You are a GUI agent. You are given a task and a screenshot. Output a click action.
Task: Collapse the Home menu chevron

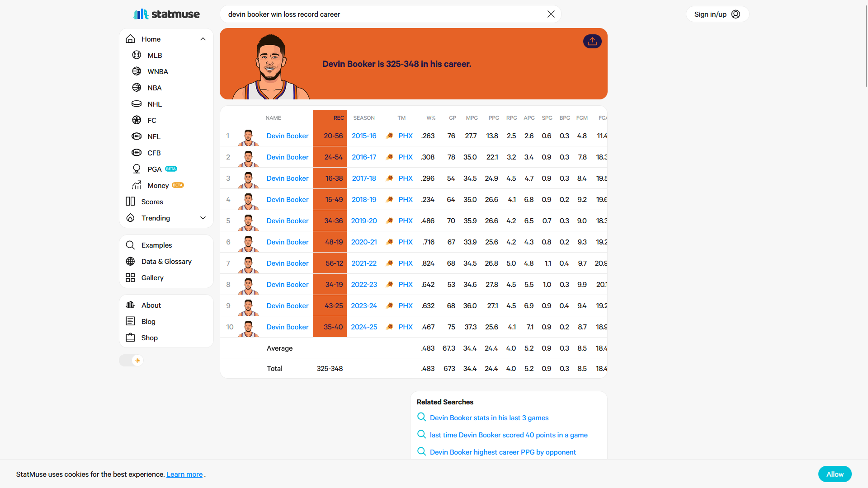pyautogui.click(x=203, y=39)
